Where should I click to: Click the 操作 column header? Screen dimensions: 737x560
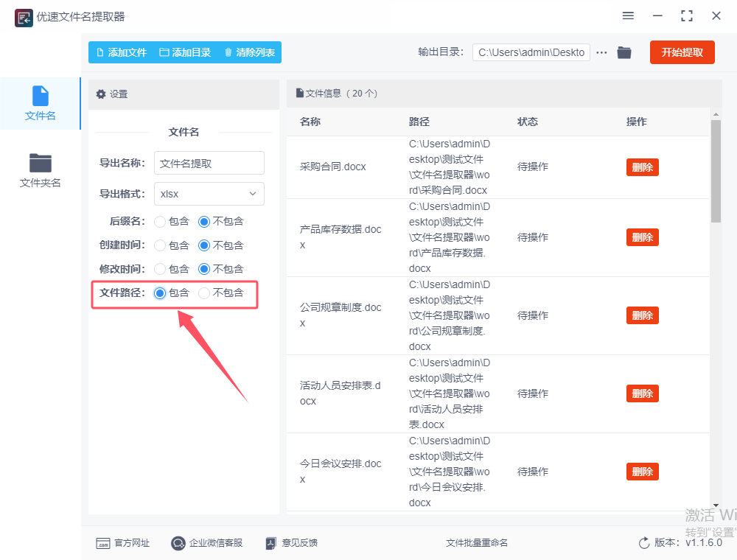(x=637, y=122)
